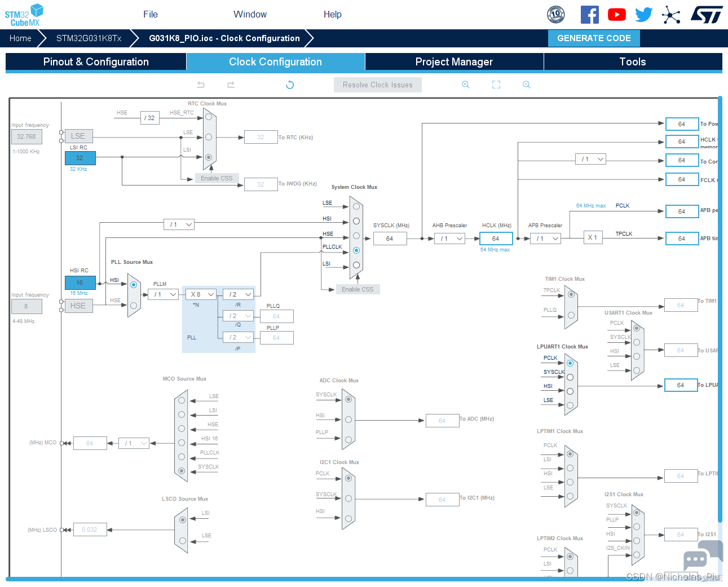
Task: Click the ST logo icon
Action: [x=707, y=15]
